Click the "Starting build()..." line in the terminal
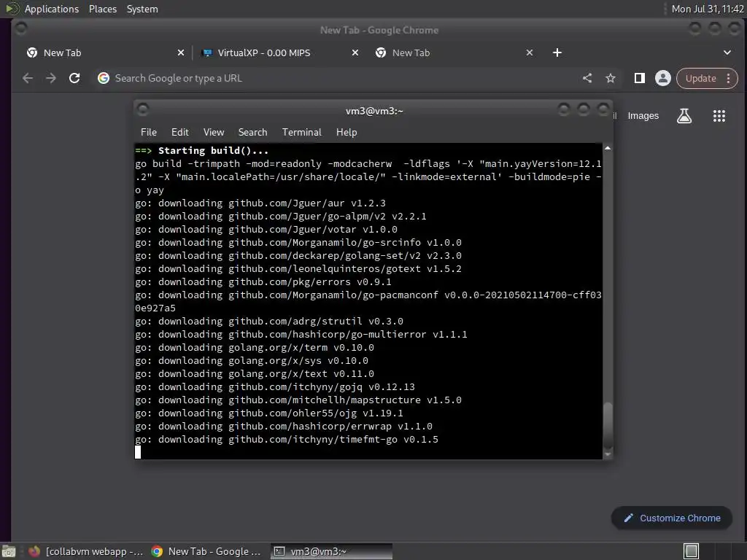 [201, 150]
